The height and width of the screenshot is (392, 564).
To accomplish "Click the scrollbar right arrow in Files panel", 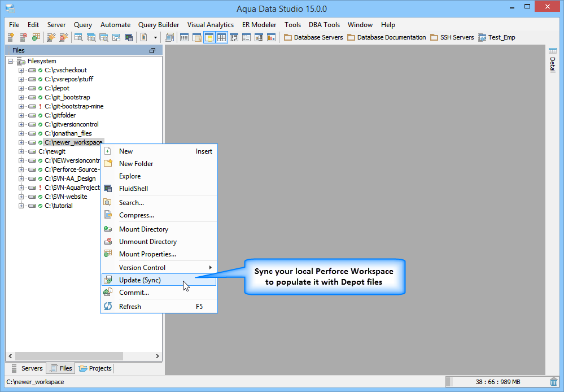I will 157,356.
